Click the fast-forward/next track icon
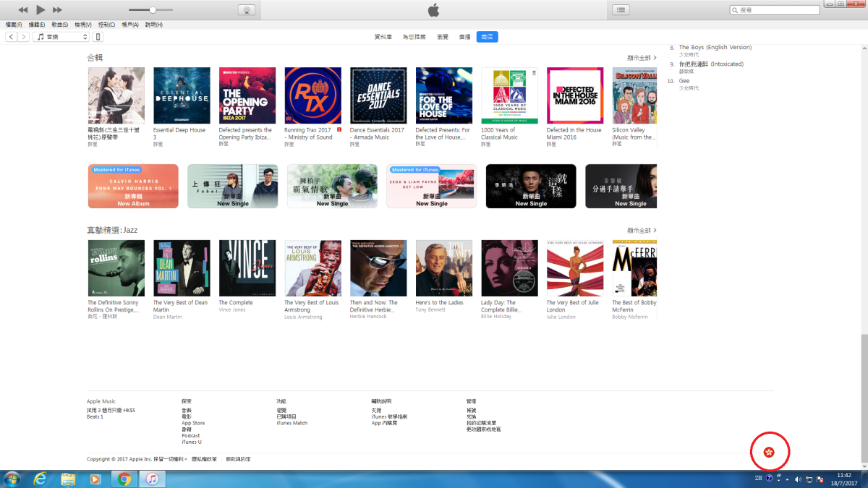This screenshot has width=868, height=488. coord(57,10)
